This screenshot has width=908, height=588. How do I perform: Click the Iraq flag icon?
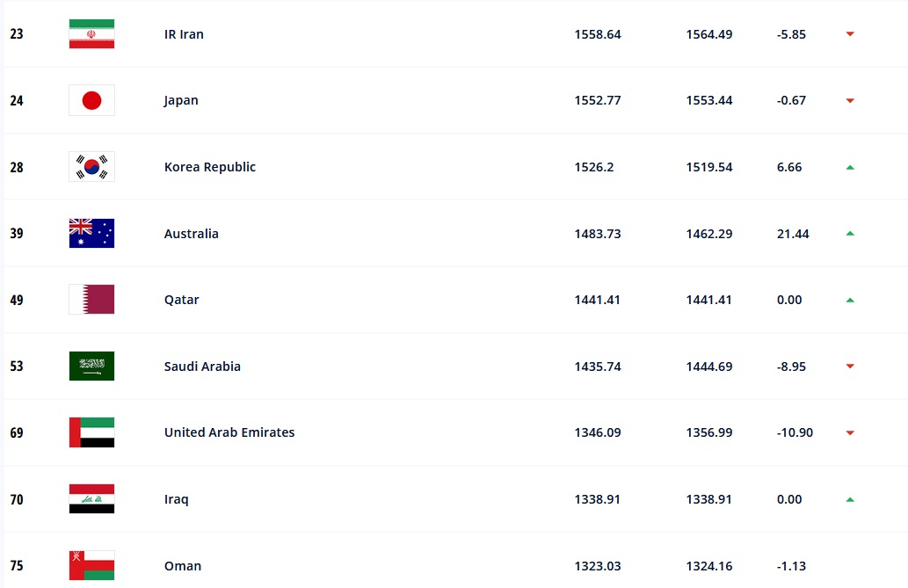(x=91, y=499)
